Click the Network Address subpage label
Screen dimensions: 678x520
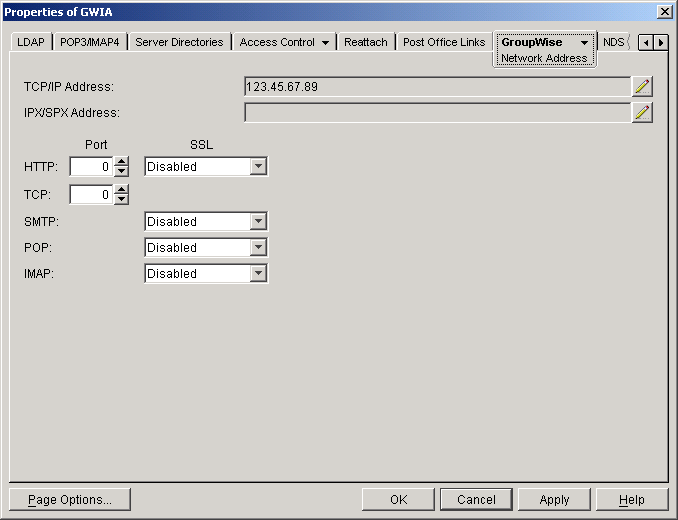tap(544, 58)
